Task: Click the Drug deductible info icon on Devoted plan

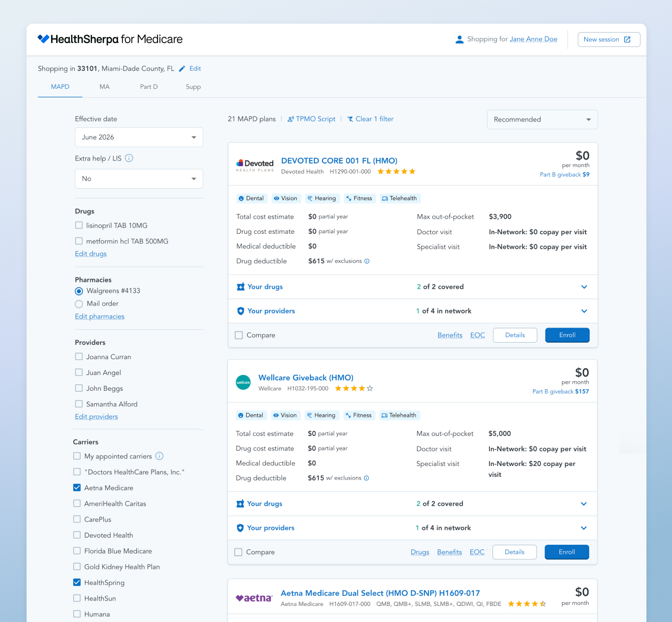Action: [x=367, y=261]
